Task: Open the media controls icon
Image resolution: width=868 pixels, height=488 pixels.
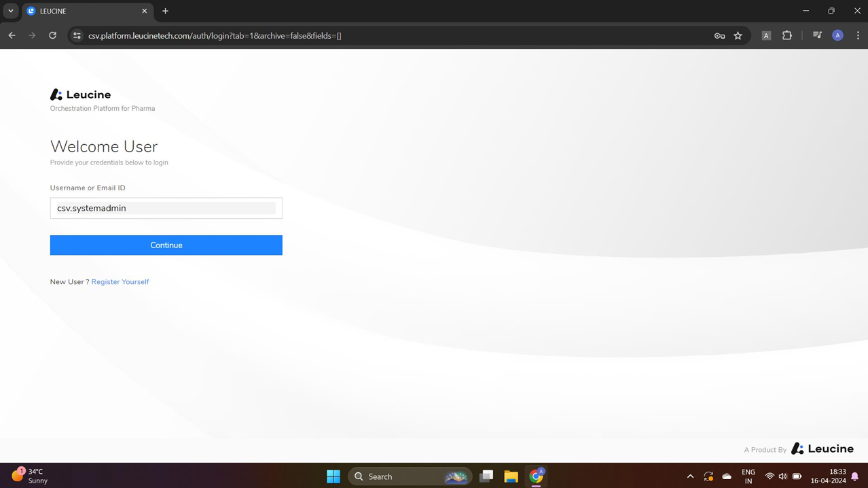Action: click(x=817, y=35)
